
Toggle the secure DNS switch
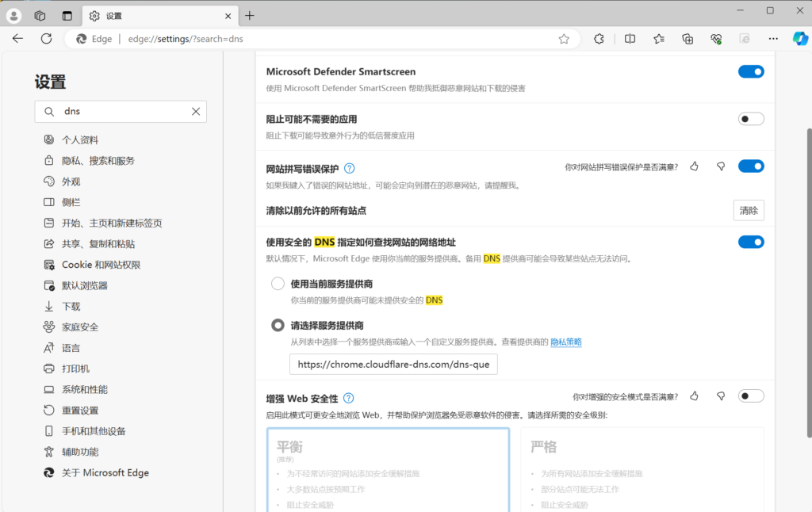751,242
